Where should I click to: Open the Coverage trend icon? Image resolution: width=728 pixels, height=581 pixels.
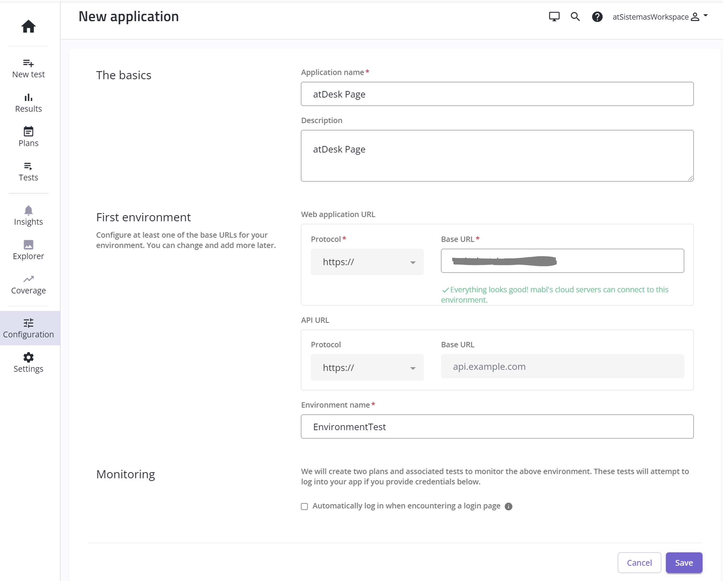pyautogui.click(x=28, y=279)
